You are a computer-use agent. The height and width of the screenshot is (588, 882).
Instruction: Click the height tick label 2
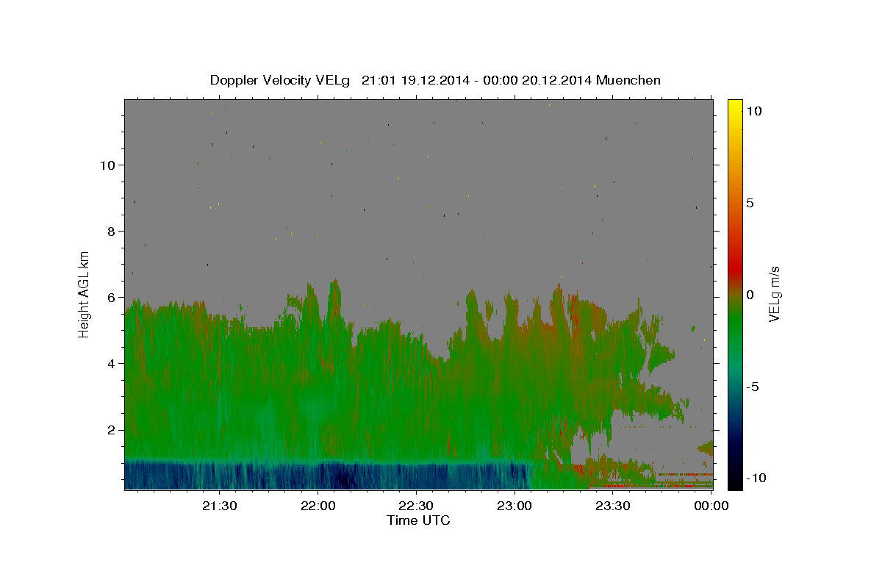tap(112, 429)
